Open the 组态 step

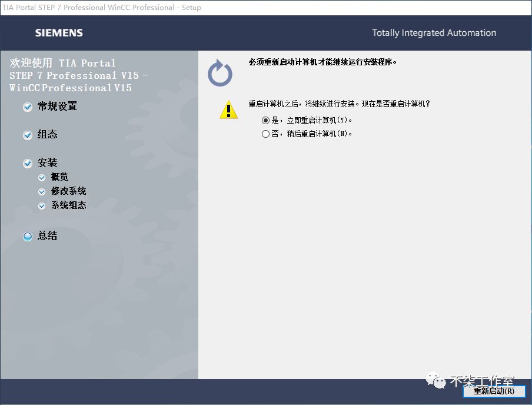pos(47,134)
